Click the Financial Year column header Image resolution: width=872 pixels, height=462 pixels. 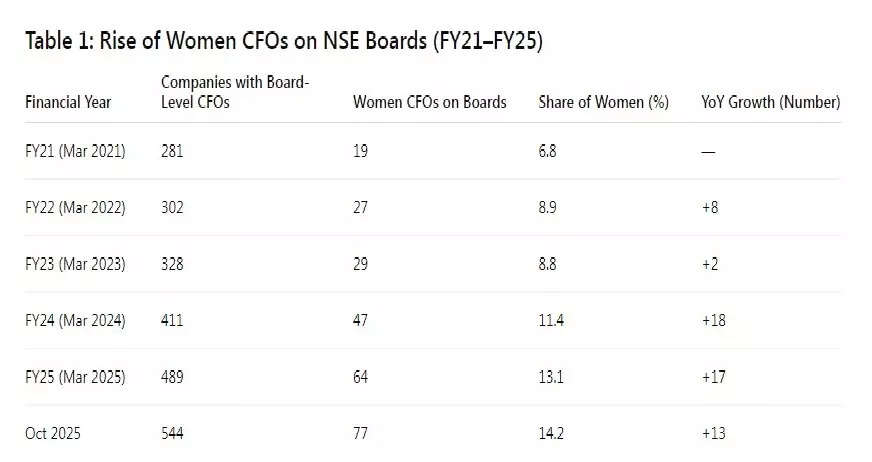[68, 102]
